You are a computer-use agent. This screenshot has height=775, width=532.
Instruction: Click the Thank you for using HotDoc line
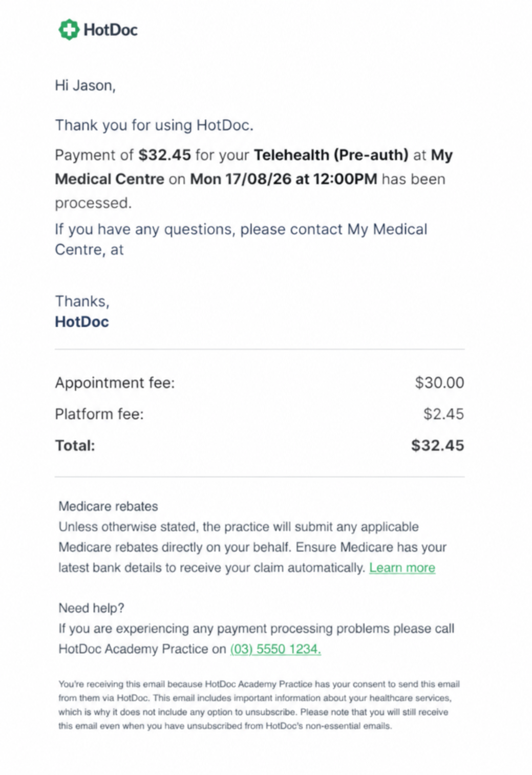point(154,125)
